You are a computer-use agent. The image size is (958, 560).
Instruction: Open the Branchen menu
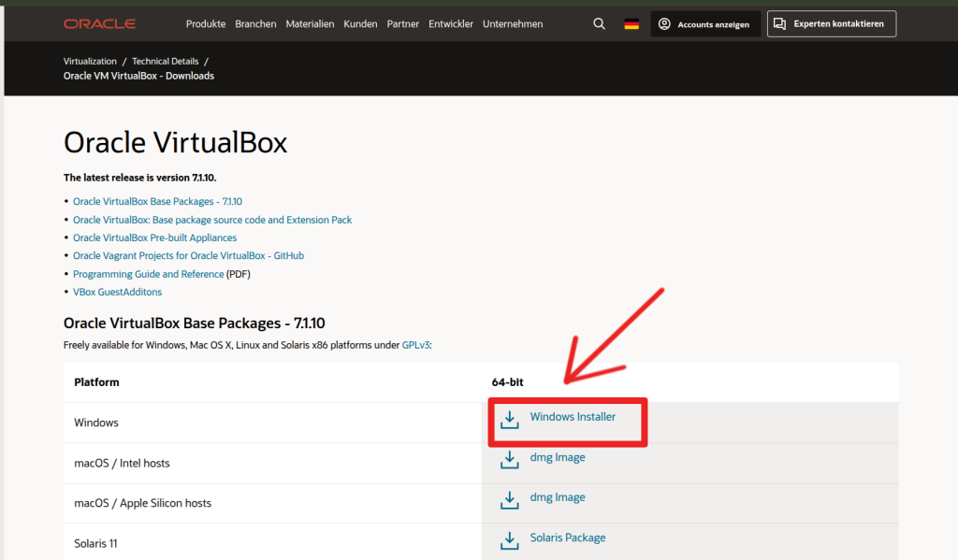tap(255, 23)
